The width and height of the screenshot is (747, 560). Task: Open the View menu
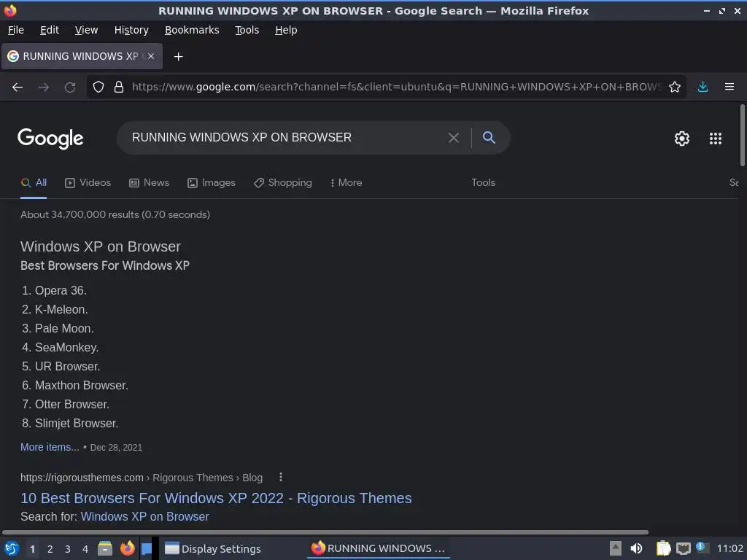[x=86, y=30]
